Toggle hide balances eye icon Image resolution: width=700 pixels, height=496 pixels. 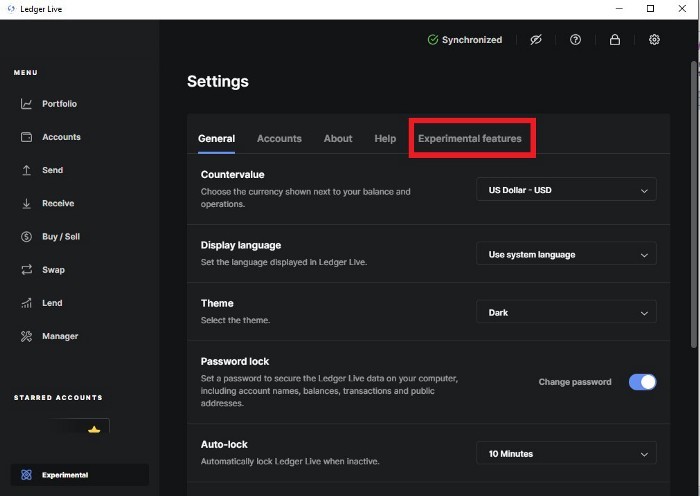pyautogui.click(x=536, y=40)
